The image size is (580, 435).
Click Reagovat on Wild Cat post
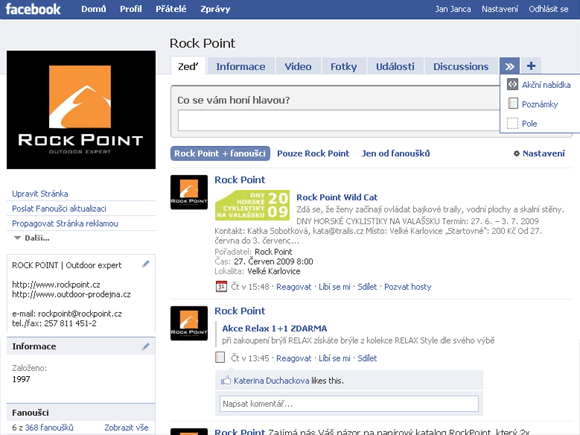(x=294, y=287)
